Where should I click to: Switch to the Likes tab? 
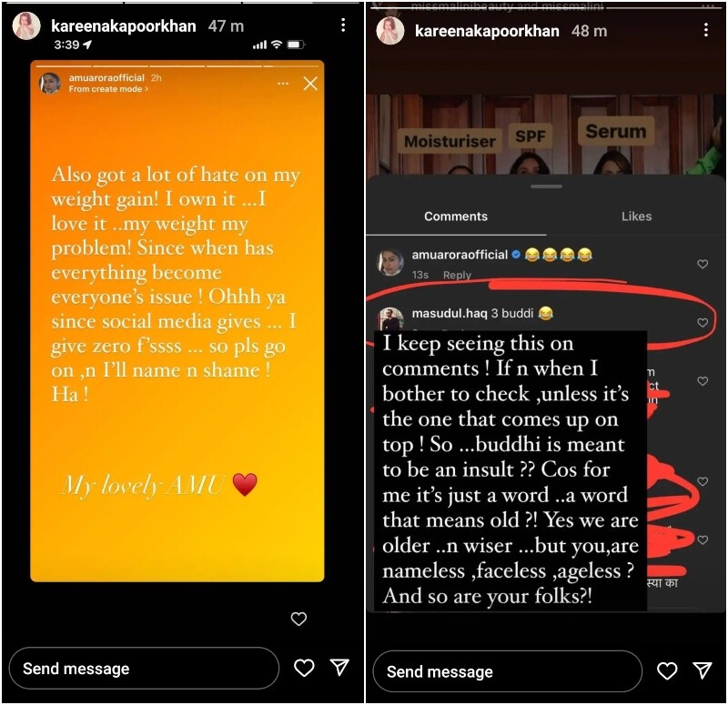(636, 216)
